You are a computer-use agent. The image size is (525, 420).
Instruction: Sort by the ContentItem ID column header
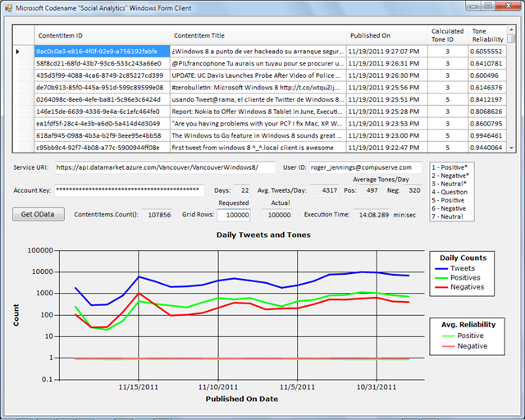coord(102,36)
